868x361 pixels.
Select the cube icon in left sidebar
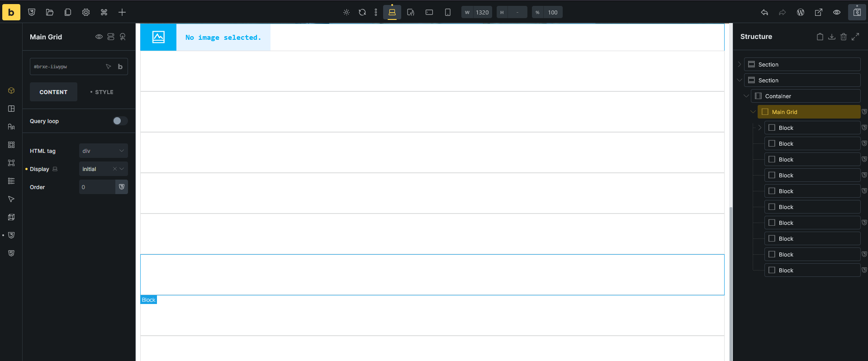point(11,90)
